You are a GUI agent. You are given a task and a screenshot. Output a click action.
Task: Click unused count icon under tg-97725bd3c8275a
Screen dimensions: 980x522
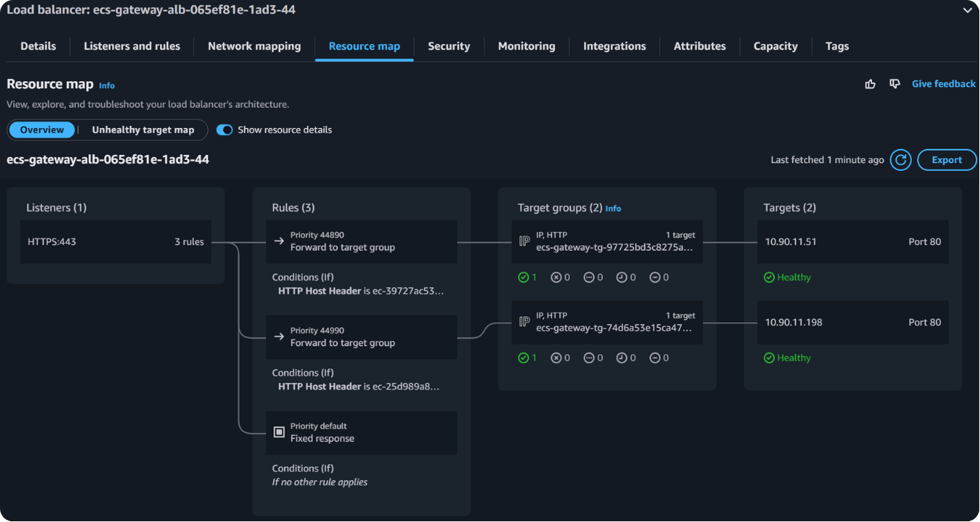(x=589, y=277)
